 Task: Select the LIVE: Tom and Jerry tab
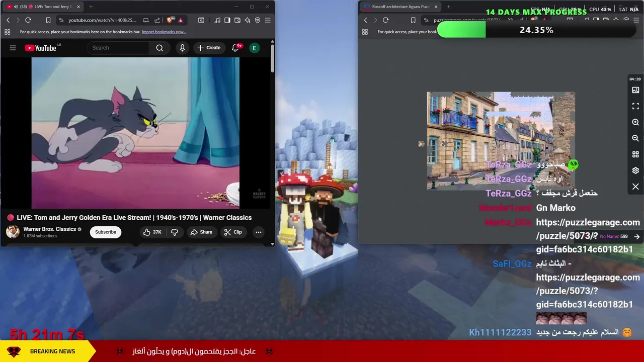pyautogui.click(x=43, y=7)
